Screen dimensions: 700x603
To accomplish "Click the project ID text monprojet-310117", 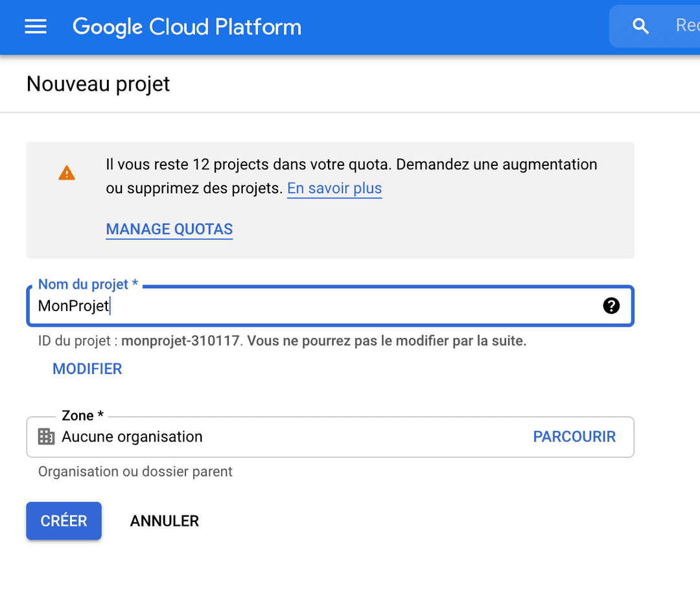I will click(x=180, y=341).
